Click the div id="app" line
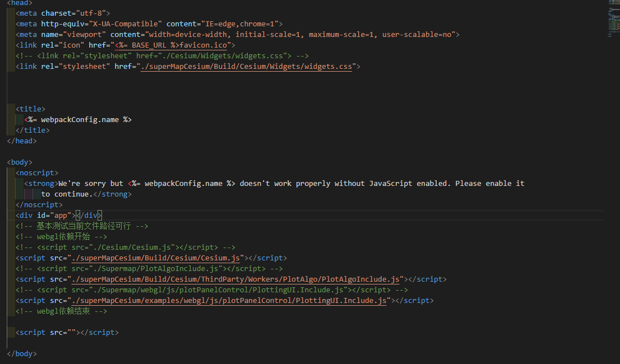The width and height of the screenshot is (620, 364). 59,216
